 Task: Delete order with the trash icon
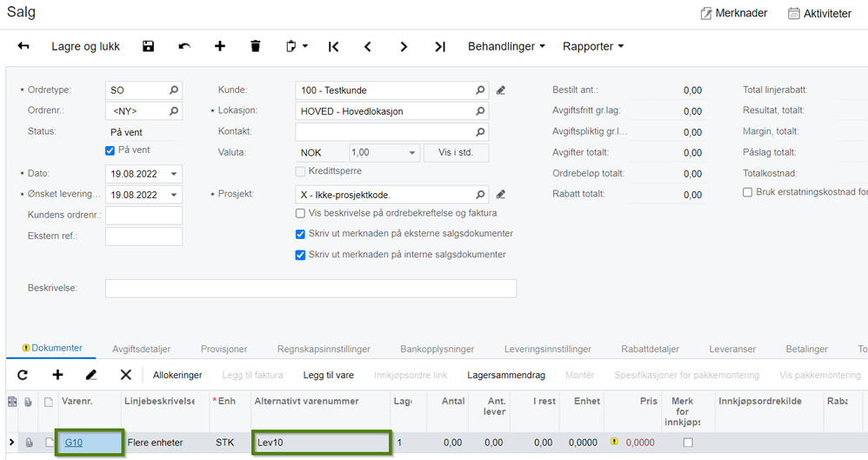pyautogui.click(x=255, y=46)
